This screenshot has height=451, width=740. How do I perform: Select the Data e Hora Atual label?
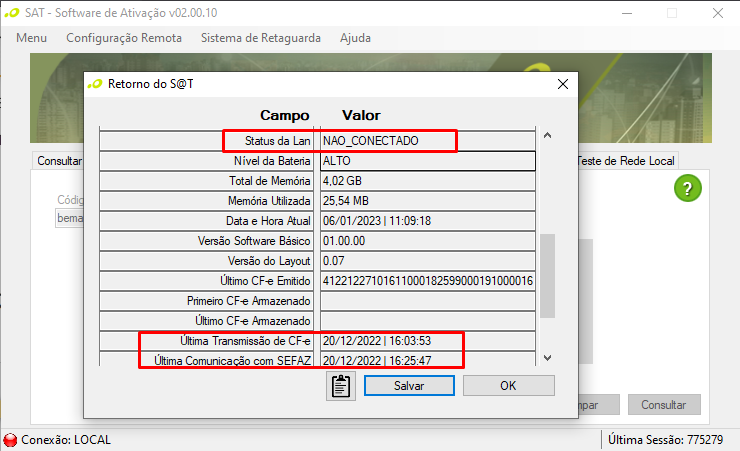[x=268, y=221]
